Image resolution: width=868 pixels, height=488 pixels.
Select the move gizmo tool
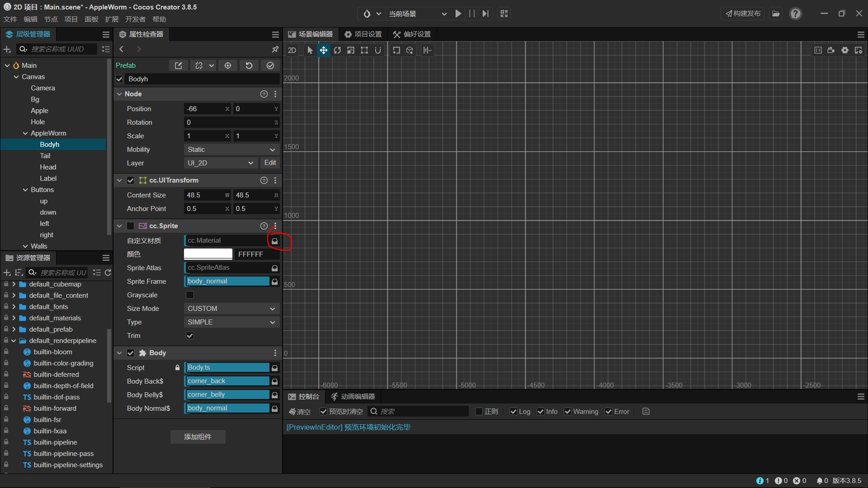coord(324,50)
